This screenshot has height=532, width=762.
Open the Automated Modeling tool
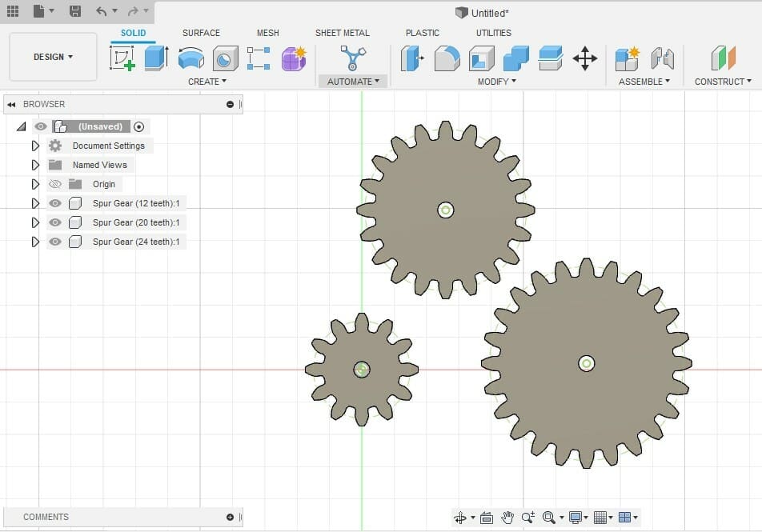tap(353, 58)
